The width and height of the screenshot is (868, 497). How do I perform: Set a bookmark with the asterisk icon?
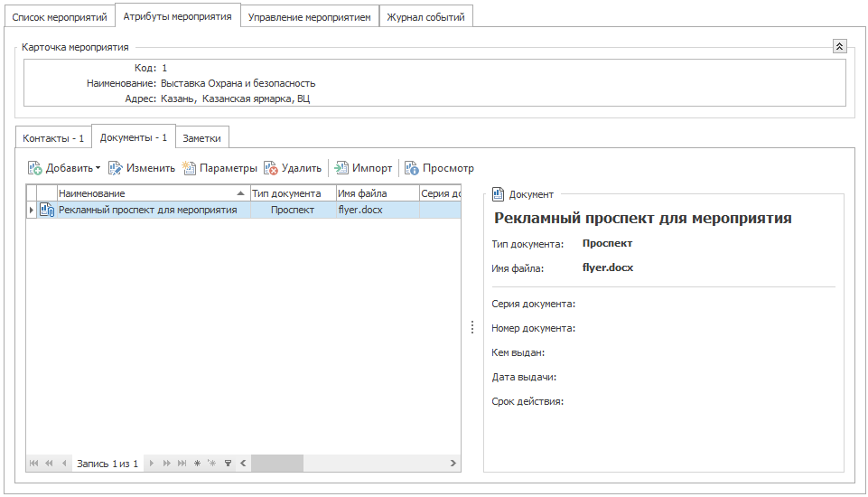[x=197, y=464]
